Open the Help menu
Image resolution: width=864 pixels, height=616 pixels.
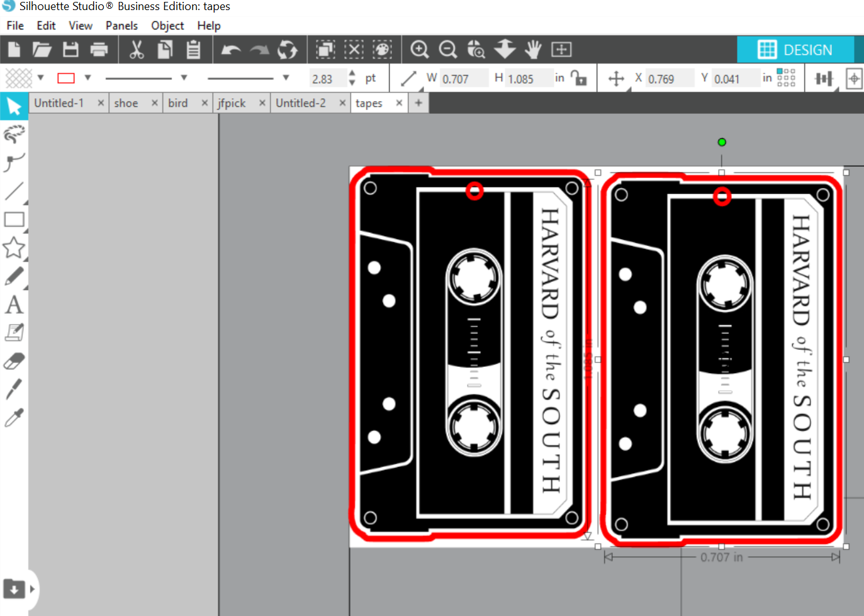(209, 26)
